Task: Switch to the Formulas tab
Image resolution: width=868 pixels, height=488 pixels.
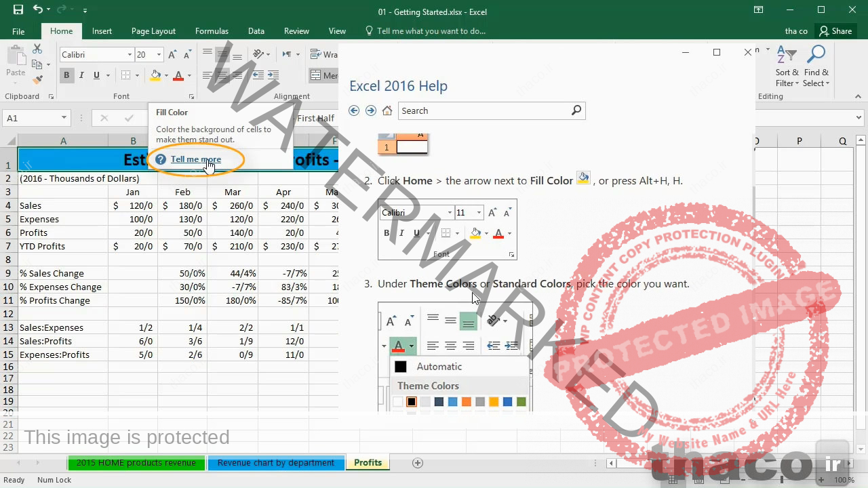Action: pos(212,31)
